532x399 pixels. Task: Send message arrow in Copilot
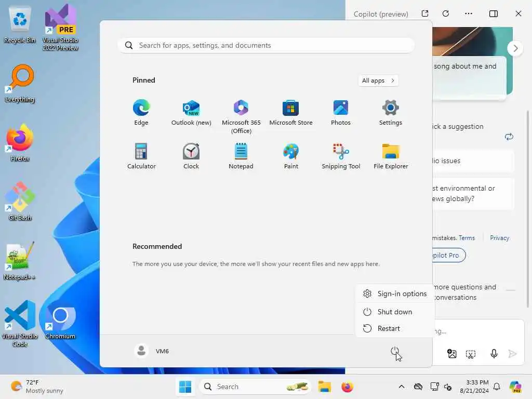coord(512,354)
